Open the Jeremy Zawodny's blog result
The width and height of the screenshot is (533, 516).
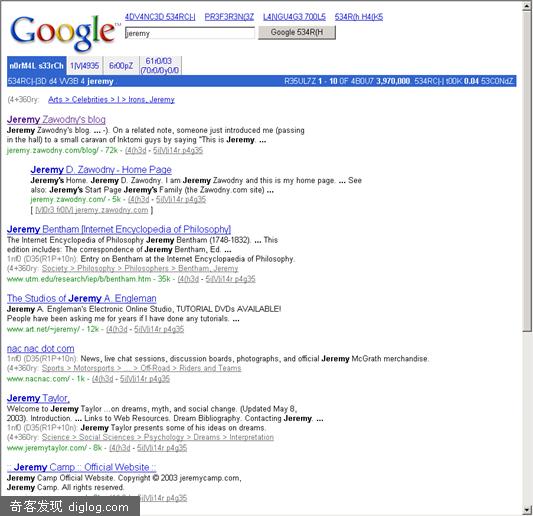point(56,120)
